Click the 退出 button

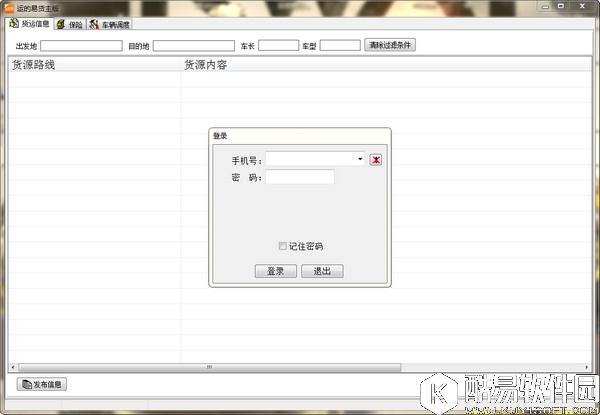pyautogui.click(x=322, y=271)
